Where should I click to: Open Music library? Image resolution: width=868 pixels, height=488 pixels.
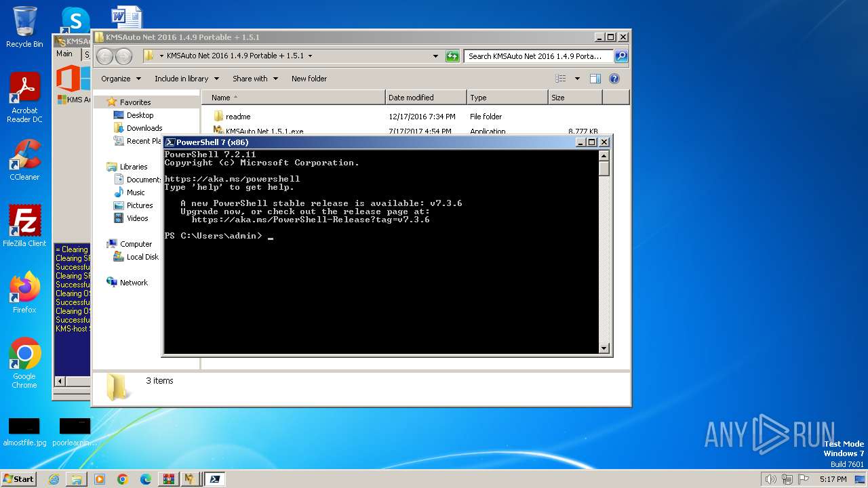tap(136, 192)
